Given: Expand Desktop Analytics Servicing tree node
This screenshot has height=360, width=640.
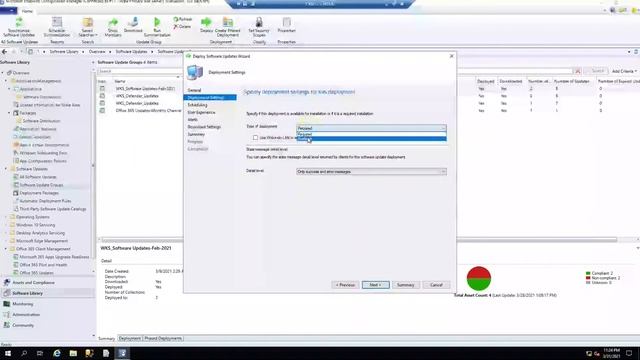Looking at the screenshot, I should (6, 233).
